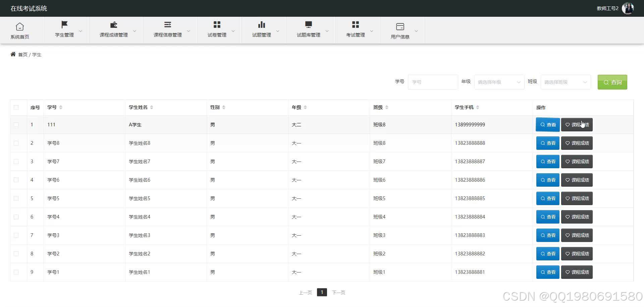Open the 课程成绩管理 menu label

[x=114, y=35]
